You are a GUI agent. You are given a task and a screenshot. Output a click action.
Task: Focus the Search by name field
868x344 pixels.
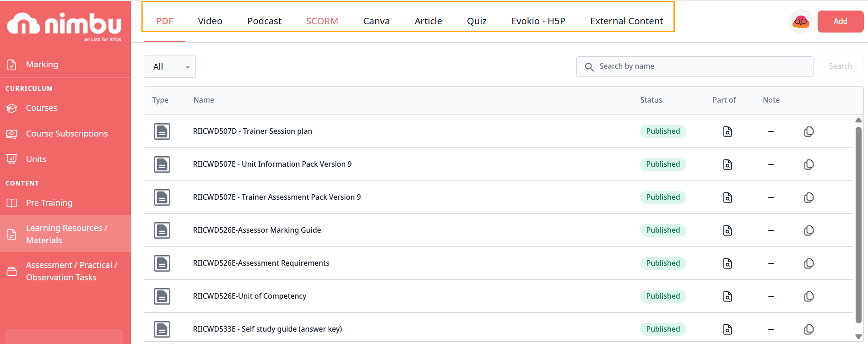694,66
